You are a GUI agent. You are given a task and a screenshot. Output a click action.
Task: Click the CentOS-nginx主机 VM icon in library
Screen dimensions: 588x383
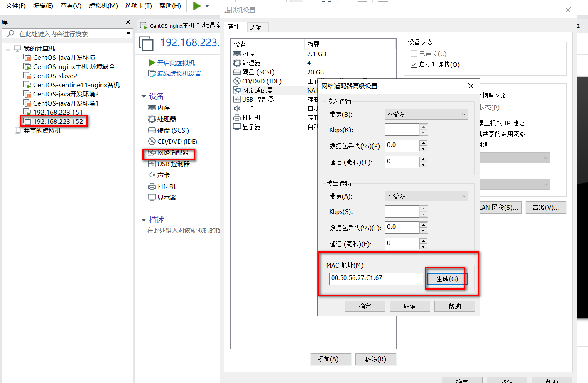(27, 66)
